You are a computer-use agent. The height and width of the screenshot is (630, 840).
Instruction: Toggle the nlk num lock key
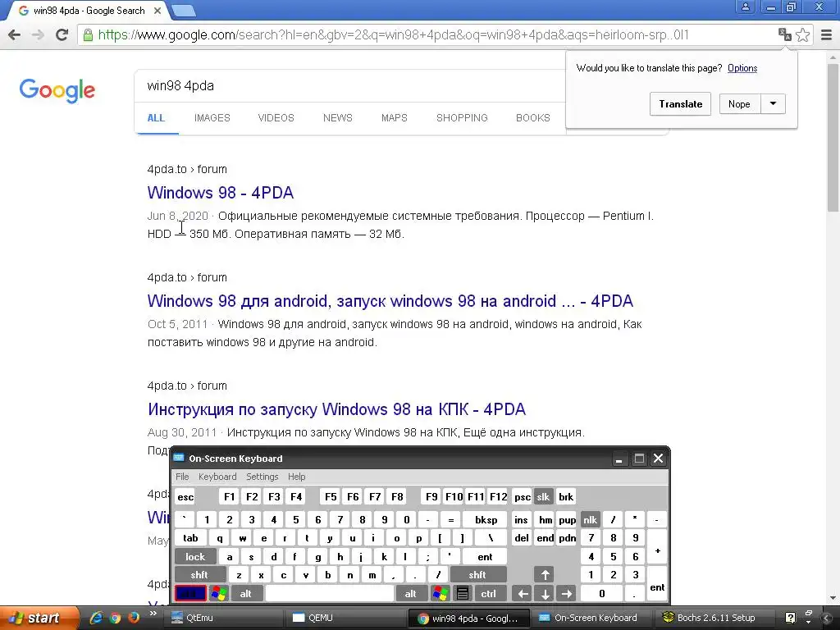[x=590, y=519]
